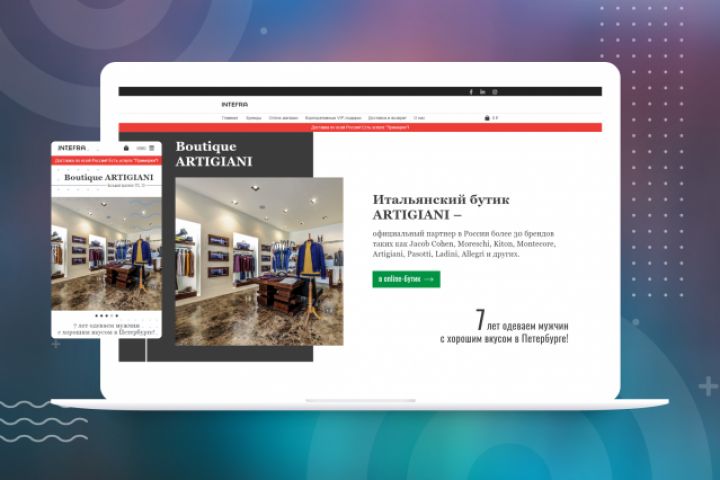Click the red delivery banner on desktop
The image size is (720, 480).
click(x=360, y=127)
